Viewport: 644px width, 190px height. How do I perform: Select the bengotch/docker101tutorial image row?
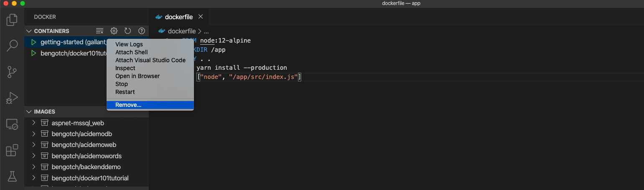click(x=87, y=178)
